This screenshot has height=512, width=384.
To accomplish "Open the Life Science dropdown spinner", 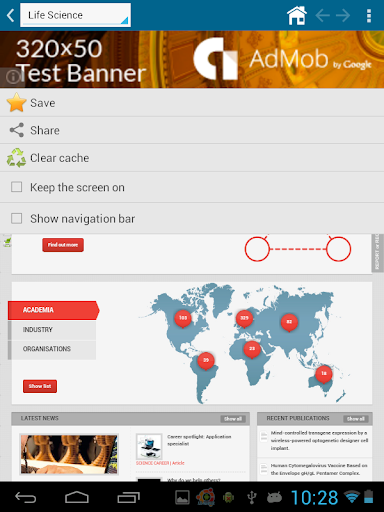I will [75, 15].
